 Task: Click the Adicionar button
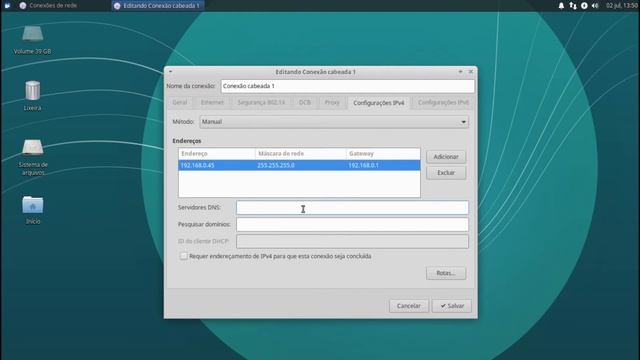[446, 157]
